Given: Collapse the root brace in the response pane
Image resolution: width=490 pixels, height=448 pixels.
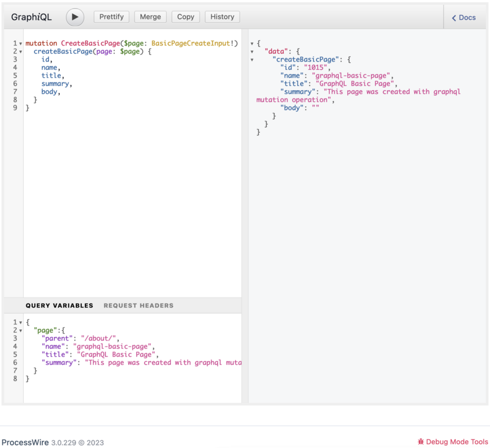Looking at the screenshot, I should (252, 44).
